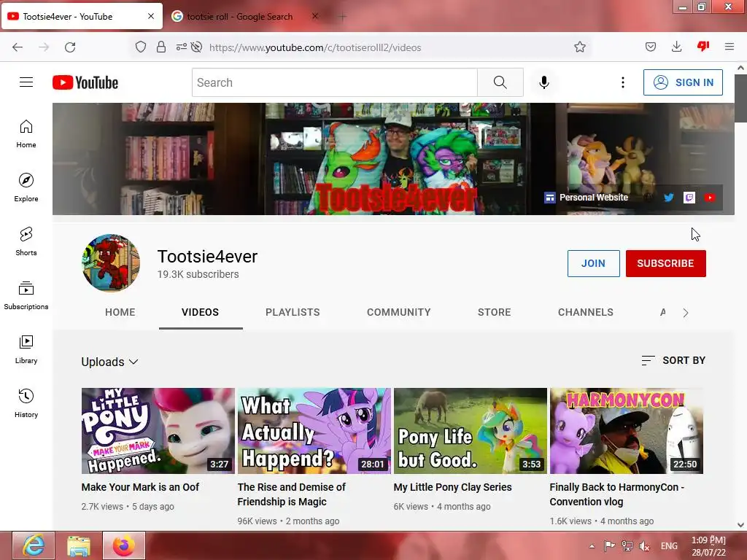
Task: Click the muted volume tray icon
Action: tap(645, 546)
